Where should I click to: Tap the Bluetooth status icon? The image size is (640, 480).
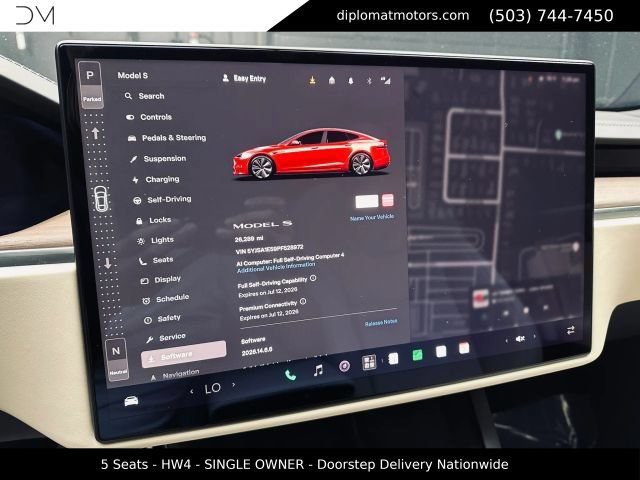[369, 81]
